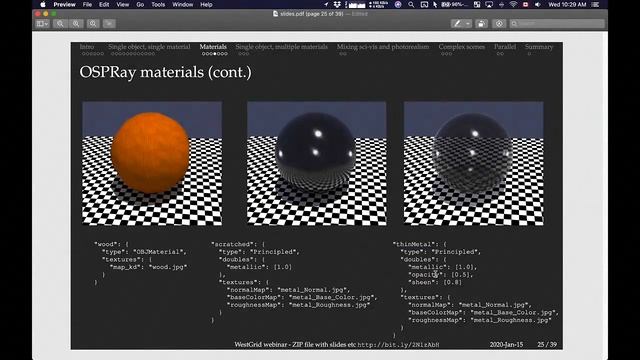Screen dimensions: 640x360
Task: Jump to the Intro section link
Action: [87, 47]
